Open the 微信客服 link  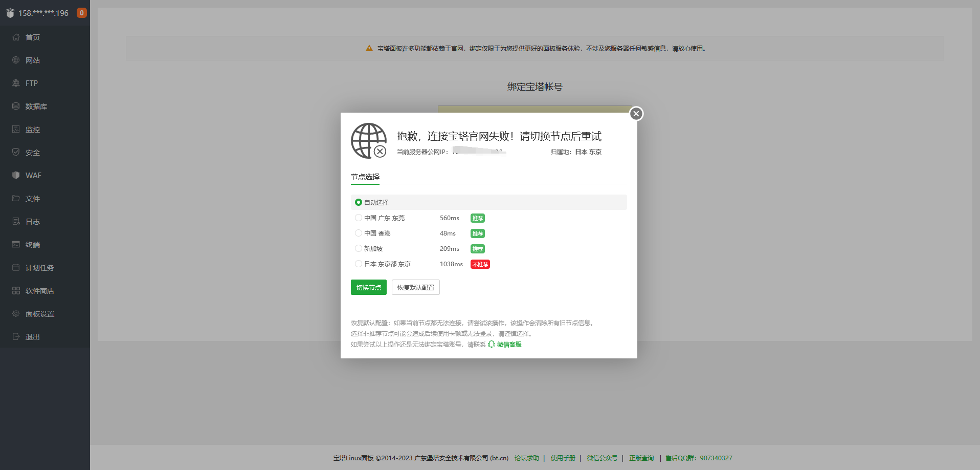coord(509,345)
